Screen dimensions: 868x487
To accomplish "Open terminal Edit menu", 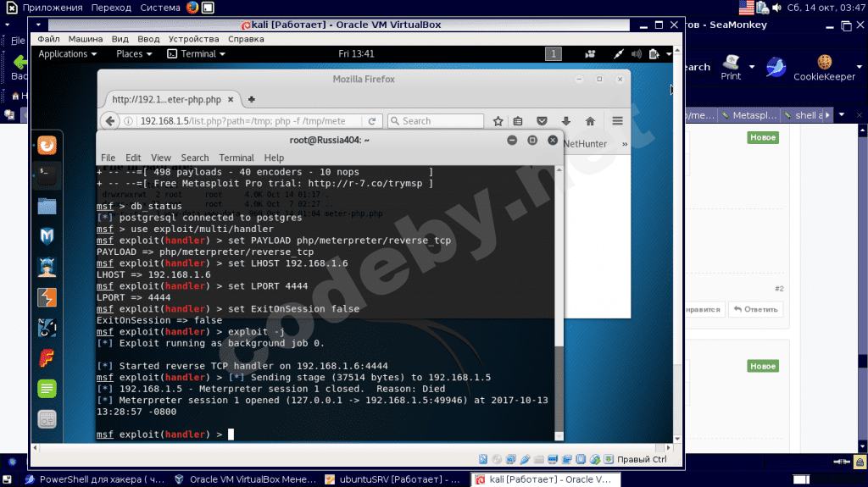I will (133, 158).
